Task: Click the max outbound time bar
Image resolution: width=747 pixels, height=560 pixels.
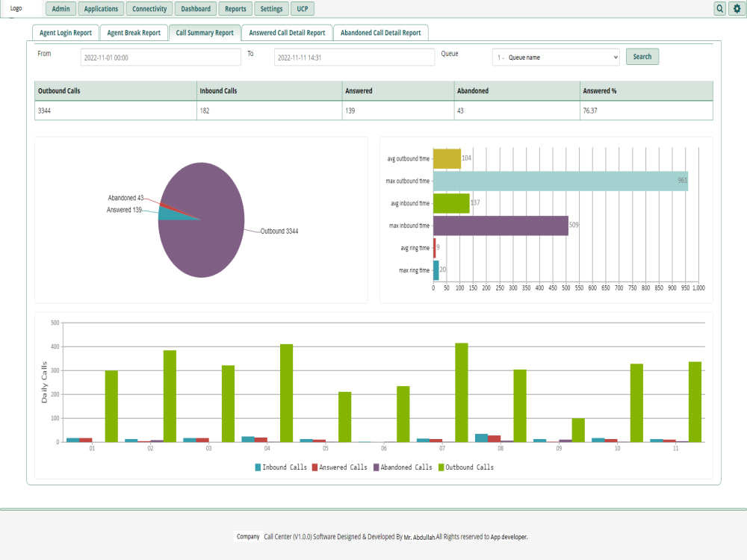Action: pos(560,180)
